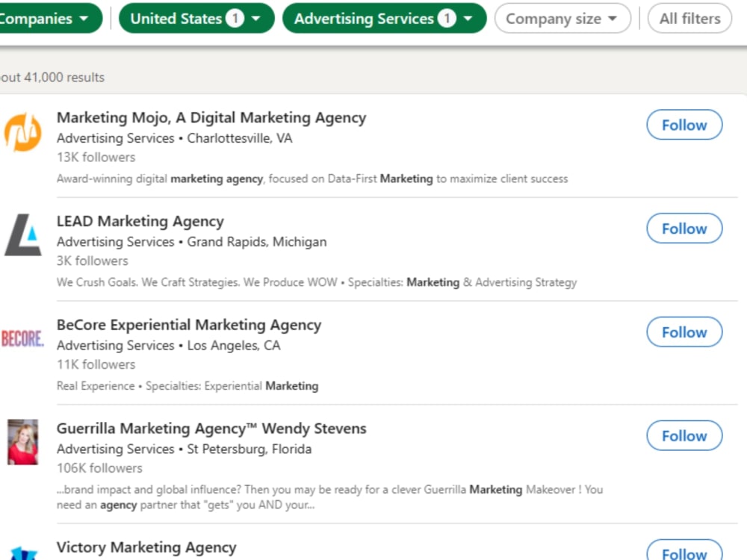Follow LEAD Marketing Agency
Image resolution: width=747 pixels, height=560 pixels.
coord(684,228)
